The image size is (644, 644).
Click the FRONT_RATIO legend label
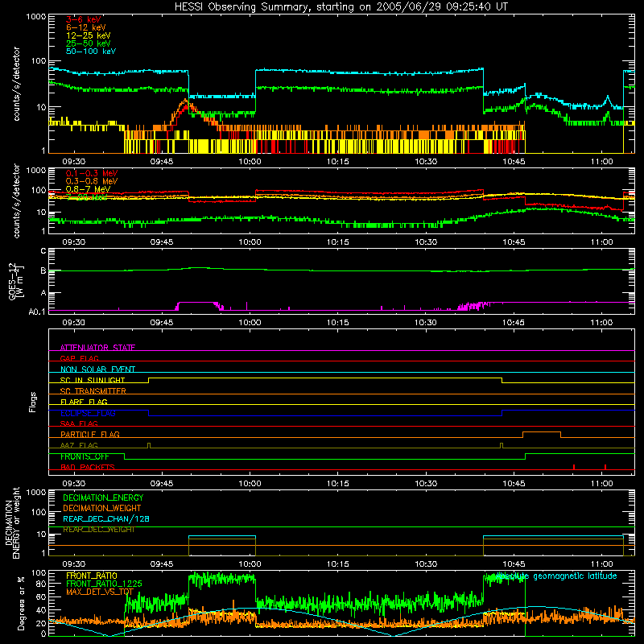click(x=92, y=576)
